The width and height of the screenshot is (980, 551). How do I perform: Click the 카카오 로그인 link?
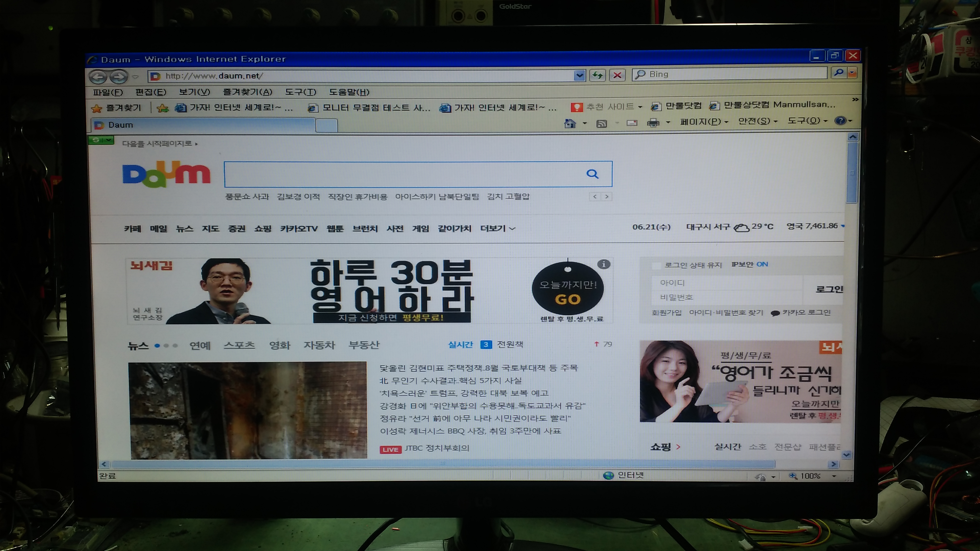[x=800, y=312]
